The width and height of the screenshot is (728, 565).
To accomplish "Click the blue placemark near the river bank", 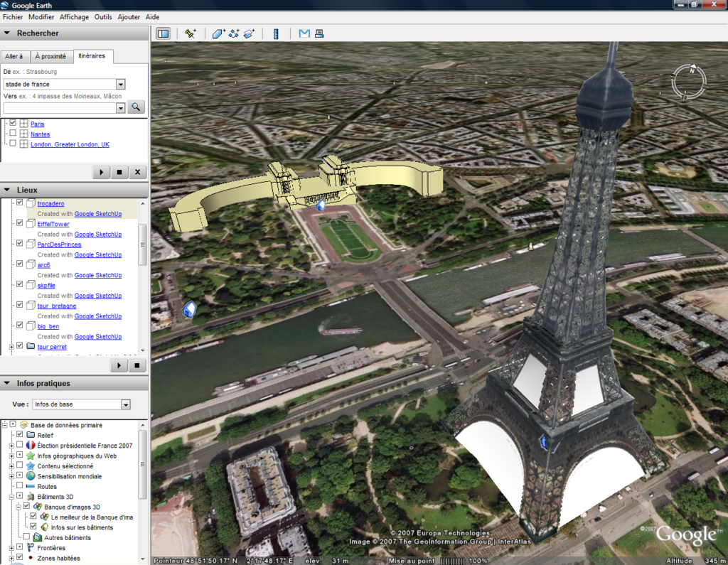I will pyautogui.click(x=189, y=309).
